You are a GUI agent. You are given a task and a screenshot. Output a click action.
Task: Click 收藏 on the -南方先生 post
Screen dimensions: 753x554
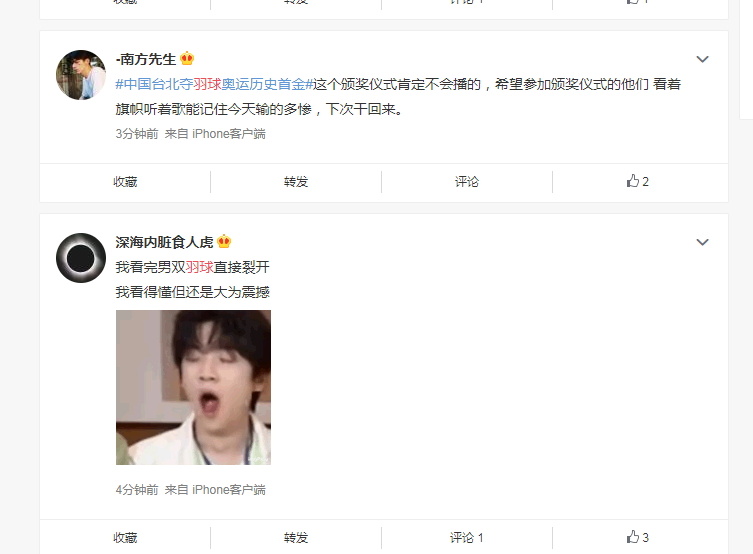(x=125, y=181)
